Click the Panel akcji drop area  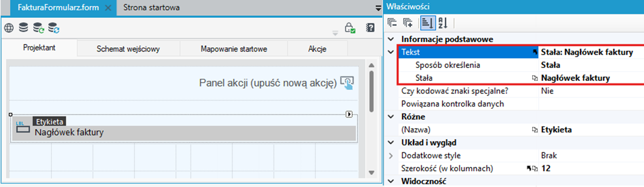[184, 83]
